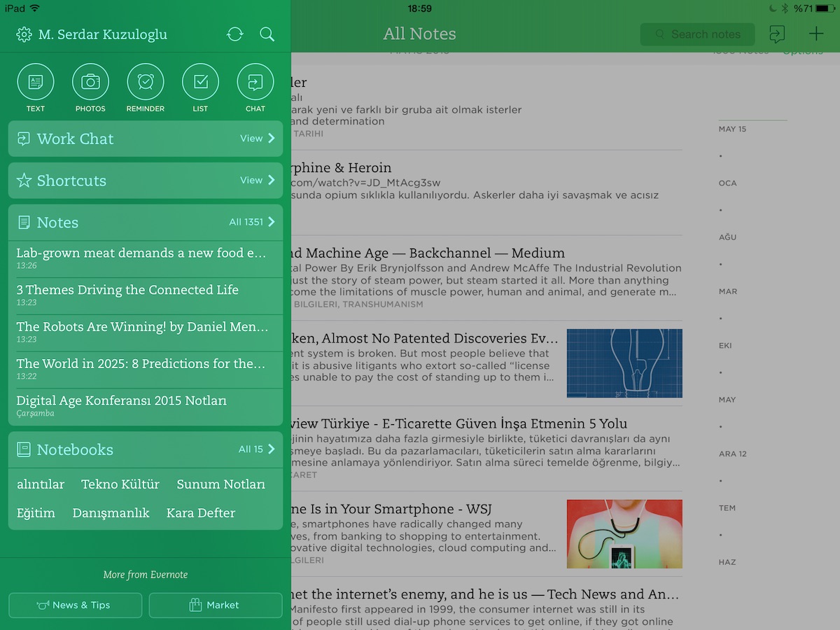Tap the Notebooks section icon
Viewport: 840px width, 630px height.
pyautogui.click(x=24, y=449)
